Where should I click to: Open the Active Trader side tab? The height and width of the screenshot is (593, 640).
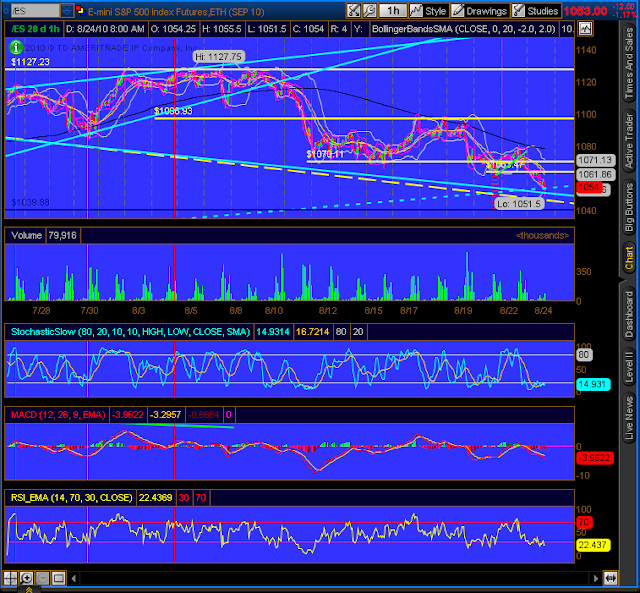pos(629,141)
